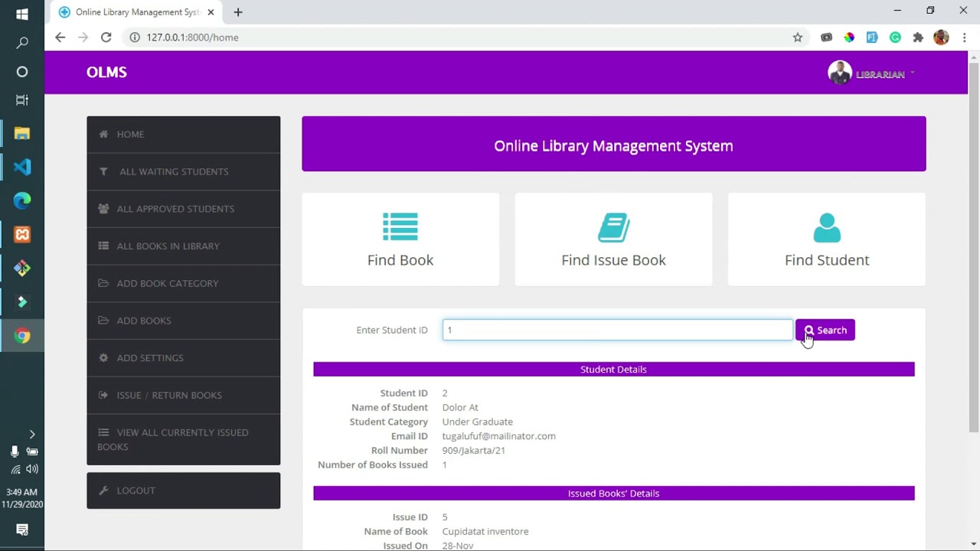Screen dimensions: 980x551
Task: Open File Explorer from taskbar
Action: 22,134
